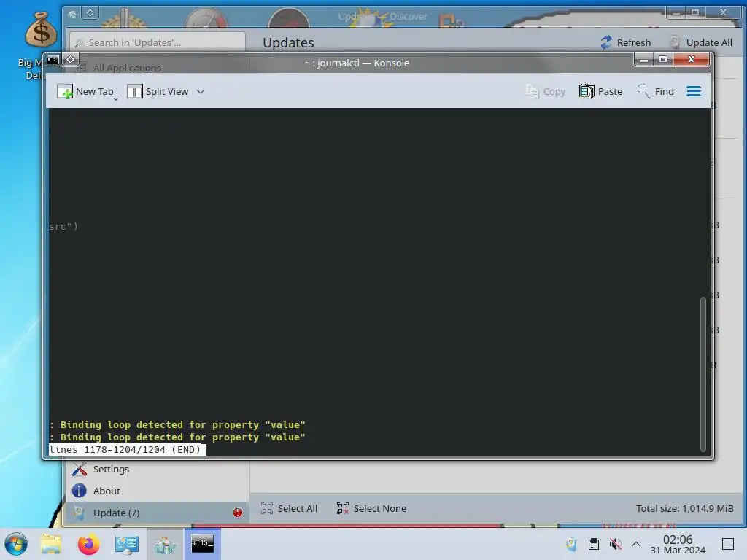Click Konsole window menu icon in titlebar
The image size is (747, 560).
[53, 60]
